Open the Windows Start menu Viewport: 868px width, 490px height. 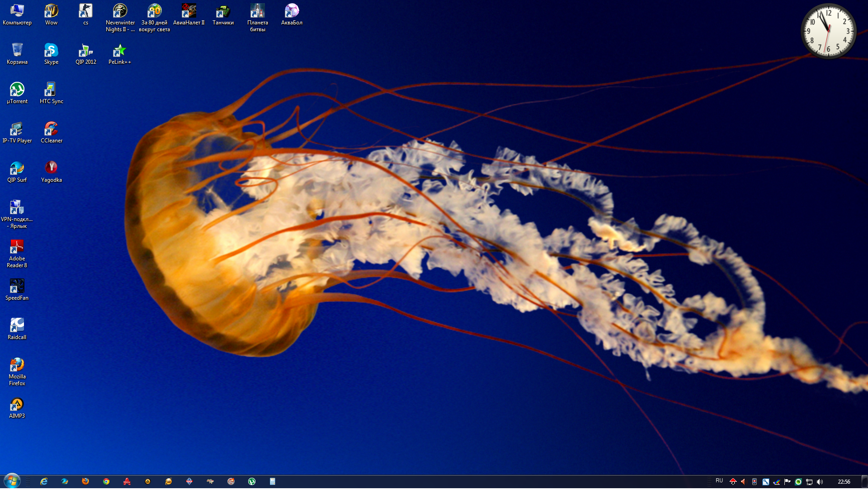[x=12, y=481]
